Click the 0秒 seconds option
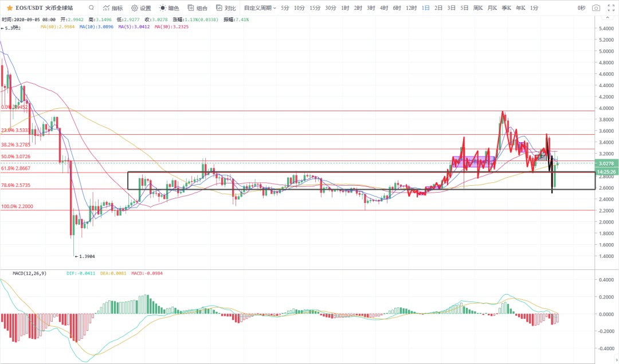 click(x=582, y=8)
